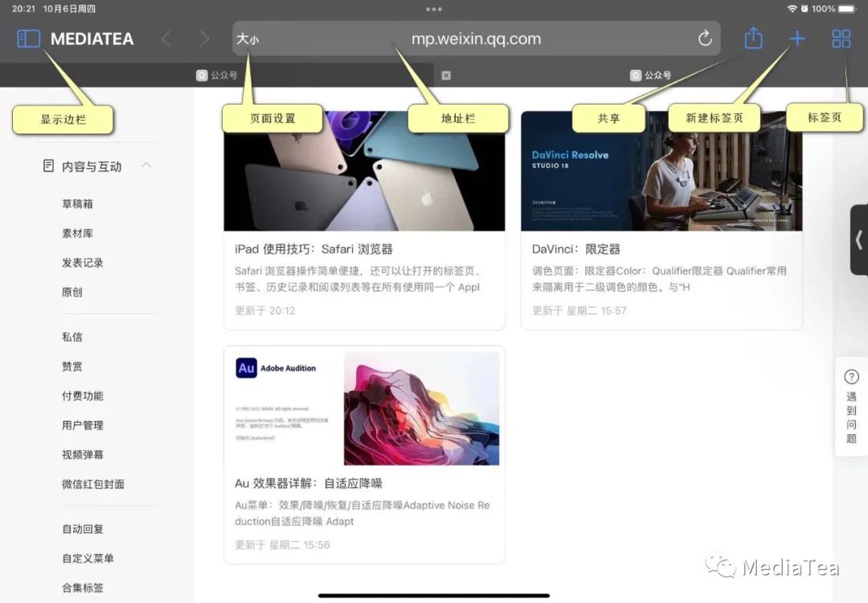
Task: Show the Safari sidebar
Action: pos(29,39)
